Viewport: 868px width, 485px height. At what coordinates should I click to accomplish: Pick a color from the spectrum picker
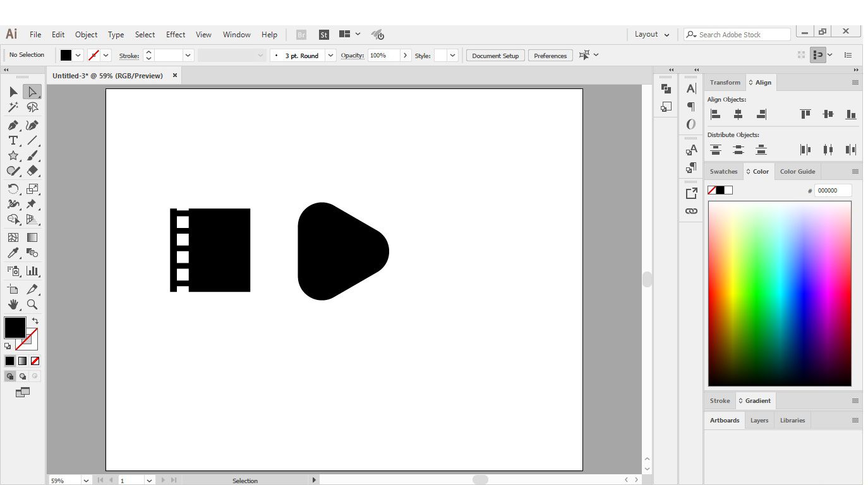(x=780, y=294)
